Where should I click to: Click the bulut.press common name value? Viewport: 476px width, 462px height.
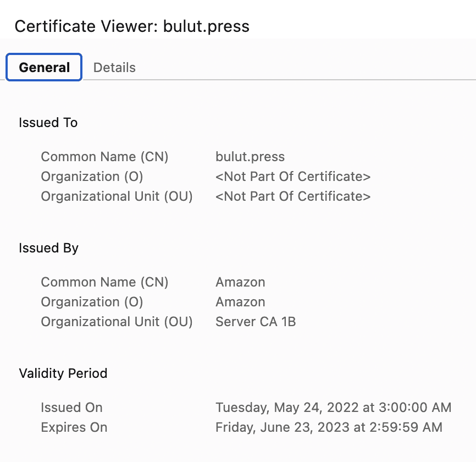coord(250,157)
